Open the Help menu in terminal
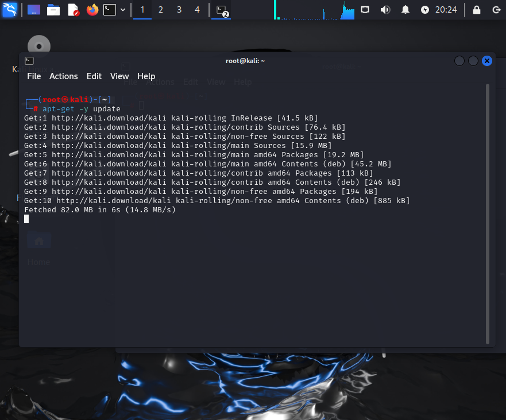 coord(146,76)
